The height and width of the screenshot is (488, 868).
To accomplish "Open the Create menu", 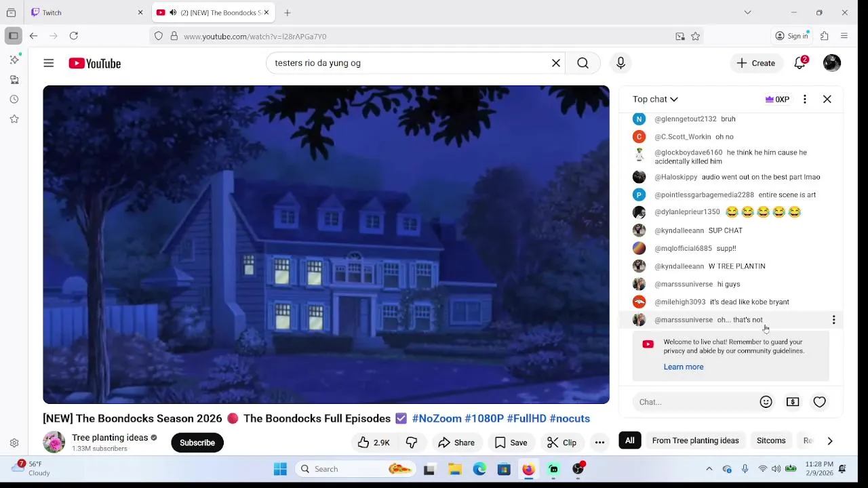I will click(x=756, y=63).
